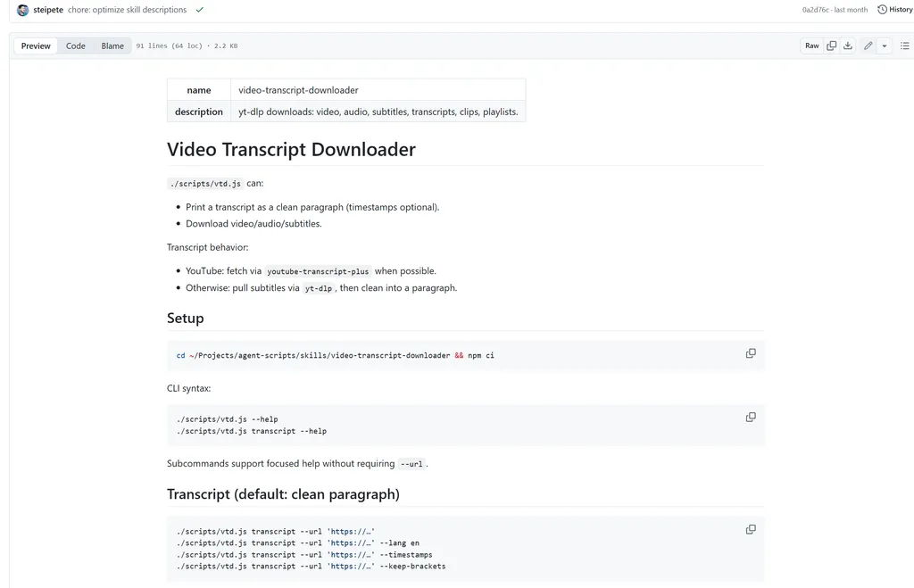Click the './scripts/vtd.js' inline code before 'can:'

point(205,184)
